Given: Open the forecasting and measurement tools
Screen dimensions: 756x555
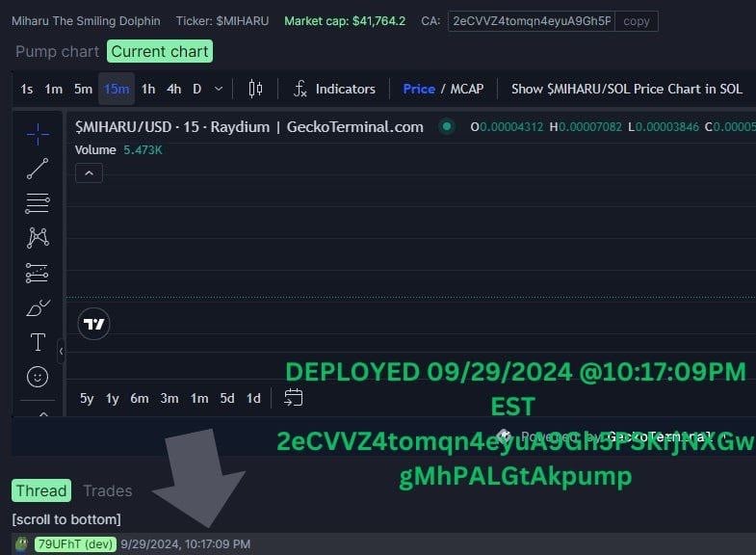Looking at the screenshot, I should 38,273.
